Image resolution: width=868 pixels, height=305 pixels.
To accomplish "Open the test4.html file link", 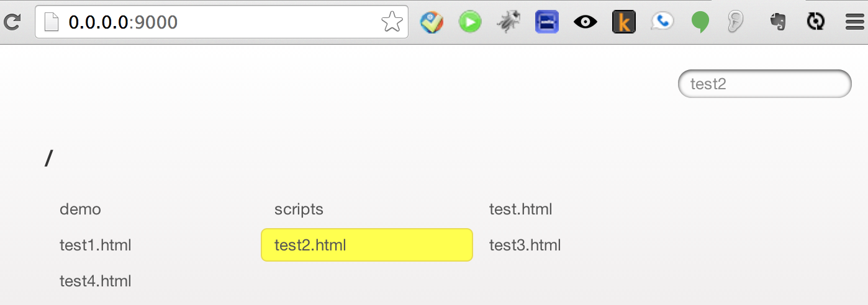I will coord(95,281).
